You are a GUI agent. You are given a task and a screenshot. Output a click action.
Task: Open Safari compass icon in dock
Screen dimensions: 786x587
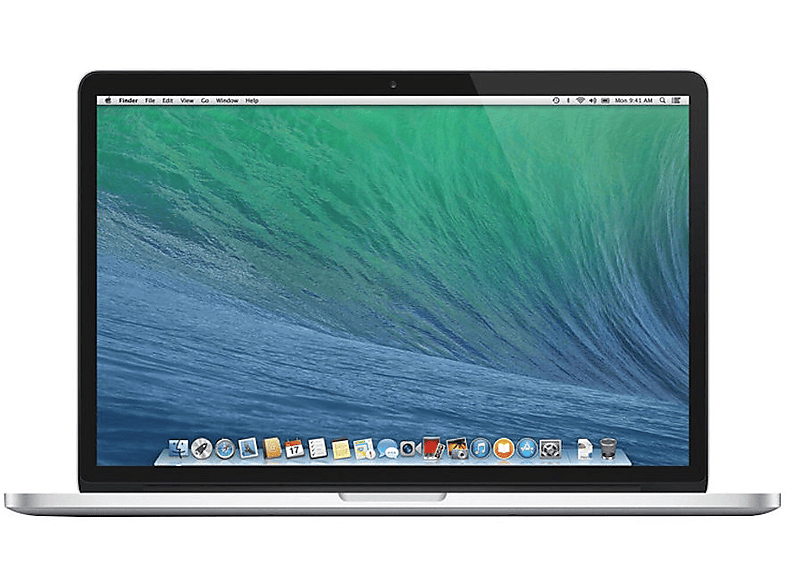[x=225, y=449]
